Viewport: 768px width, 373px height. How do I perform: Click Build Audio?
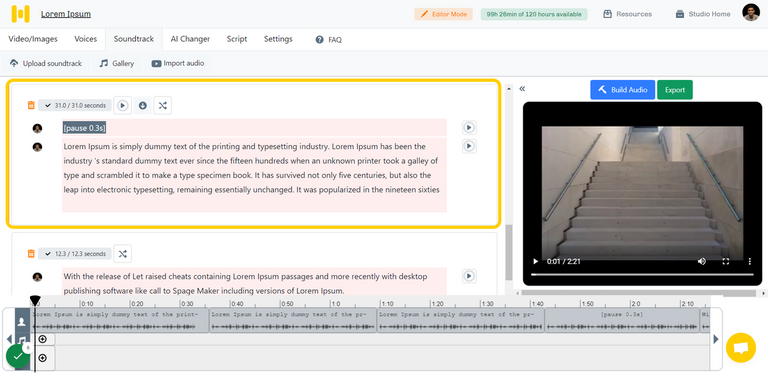(623, 90)
